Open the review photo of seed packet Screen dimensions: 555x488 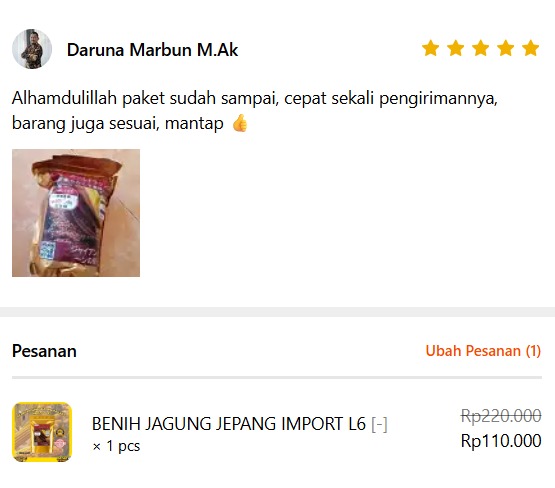76,213
